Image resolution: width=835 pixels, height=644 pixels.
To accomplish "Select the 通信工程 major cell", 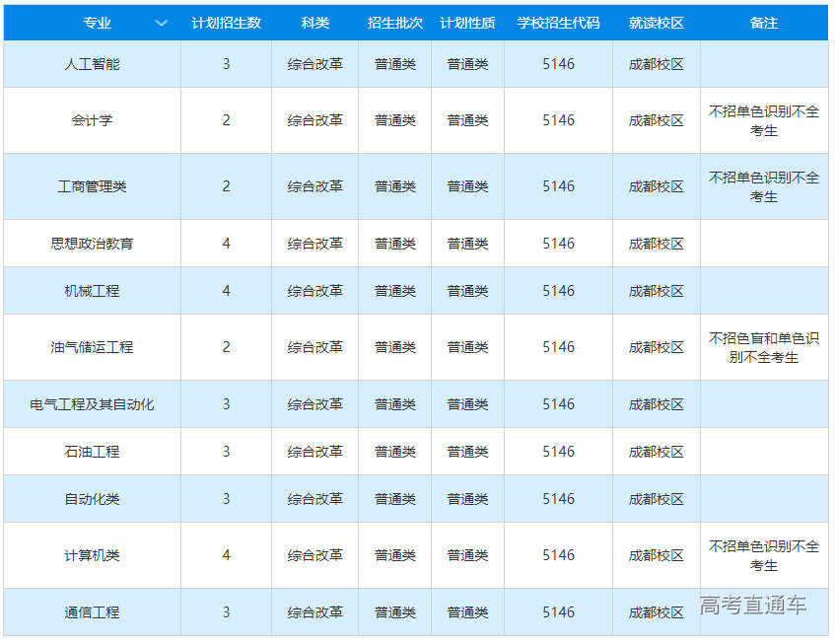I will (92, 612).
